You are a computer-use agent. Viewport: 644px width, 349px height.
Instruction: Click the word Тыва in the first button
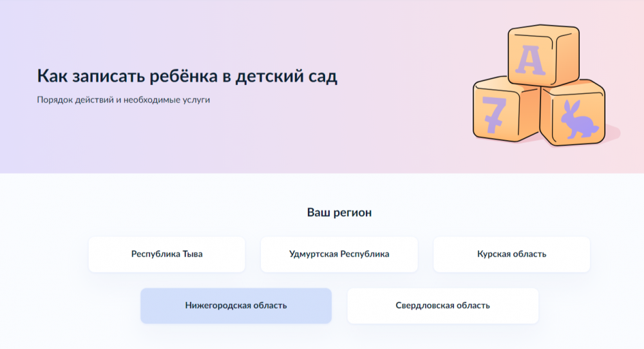[193, 254]
